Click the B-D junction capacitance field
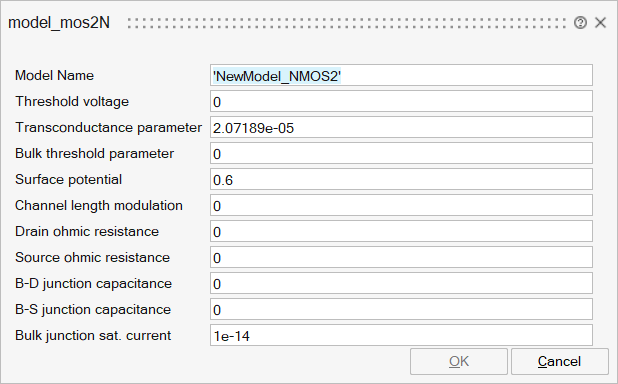The height and width of the screenshot is (384, 618). pos(401,283)
